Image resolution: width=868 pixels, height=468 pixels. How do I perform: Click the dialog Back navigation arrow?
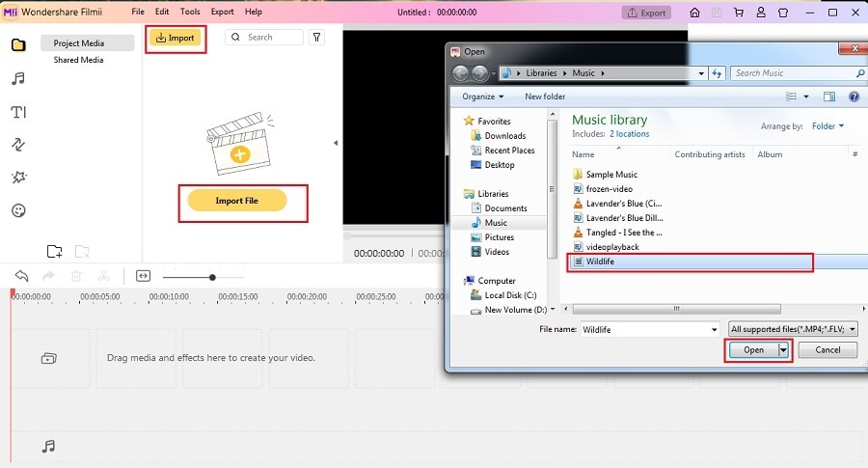(x=461, y=73)
